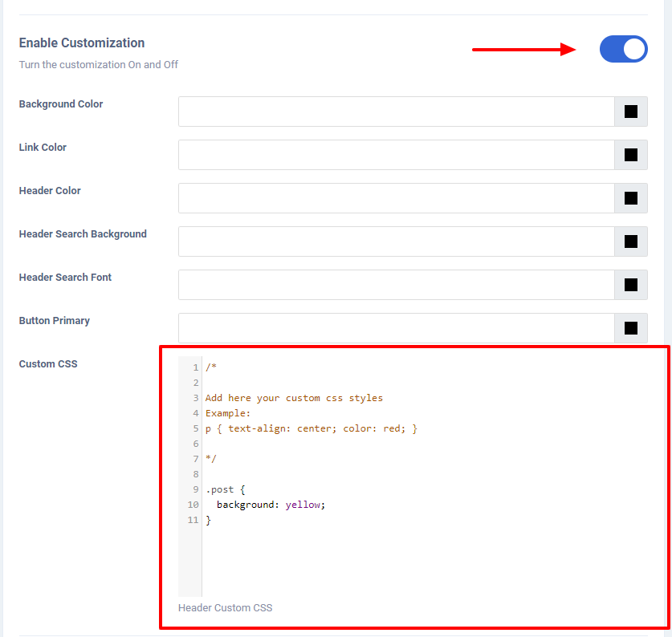Click the 'Header Search Font' label
This screenshot has width=672, height=637.
coord(65,277)
